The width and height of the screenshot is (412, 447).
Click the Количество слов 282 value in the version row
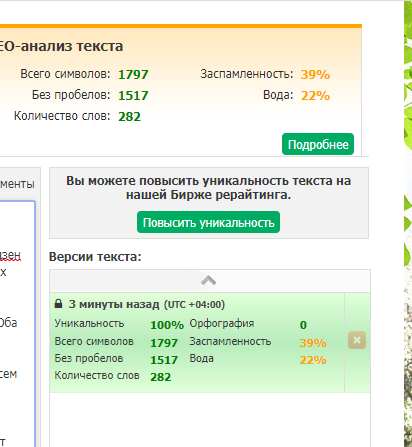[x=161, y=377]
